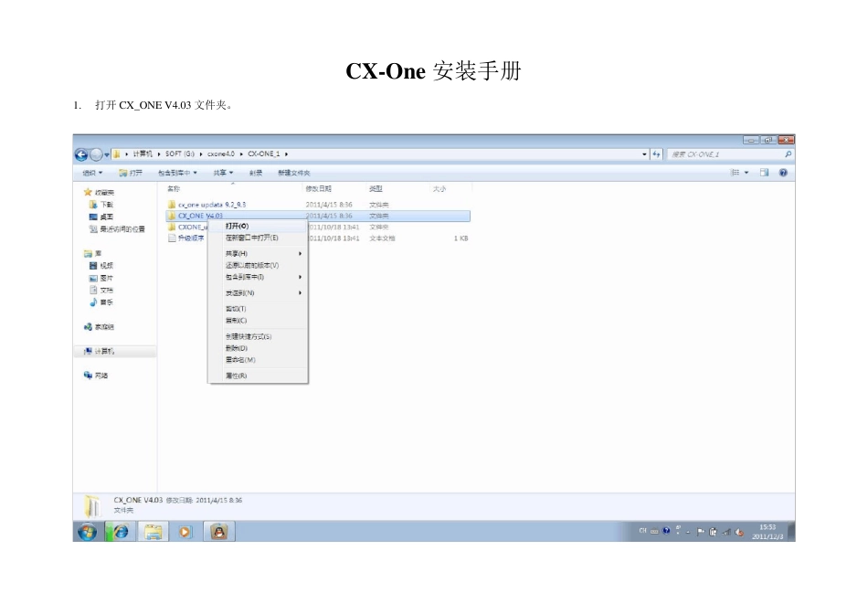Open recent locations dropdown beside forward arrow

(107, 155)
